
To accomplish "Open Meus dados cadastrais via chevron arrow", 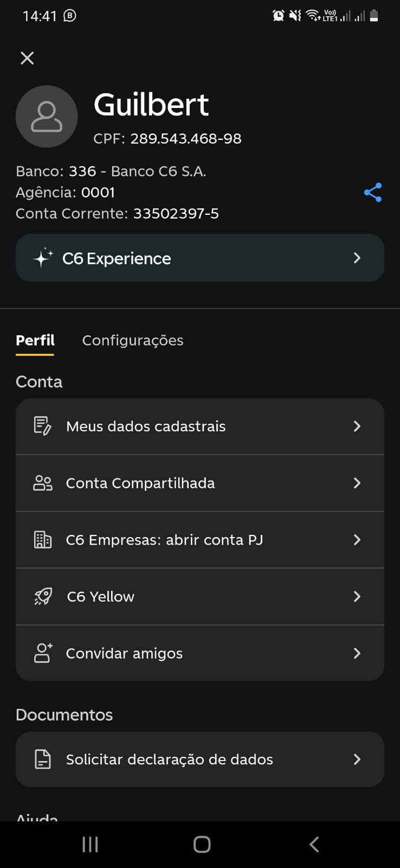I will (357, 426).
